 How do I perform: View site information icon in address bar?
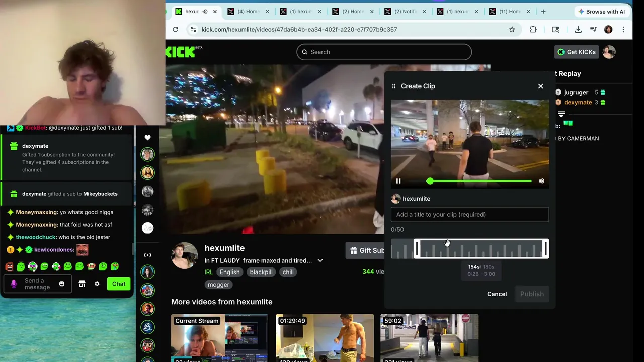point(193,29)
